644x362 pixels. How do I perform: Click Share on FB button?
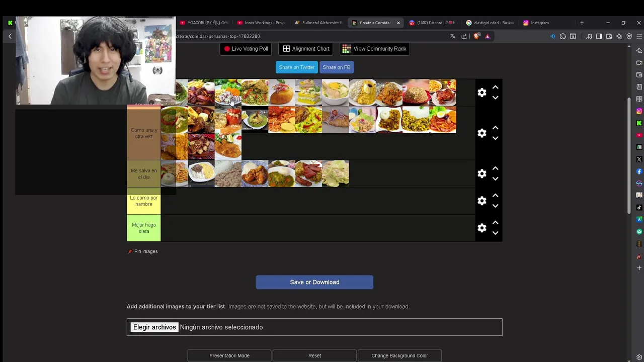[x=337, y=67]
